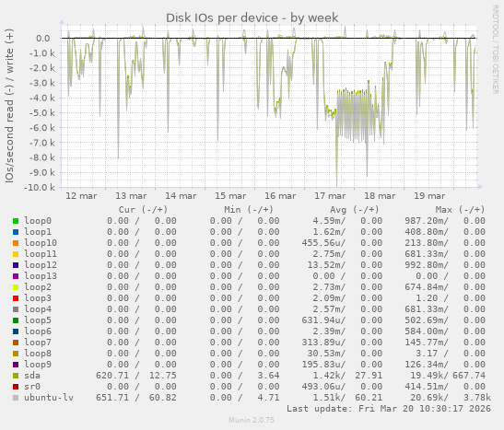Click the loop2 lime color swatch
The height and width of the screenshot is (430, 504).
point(16,287)
